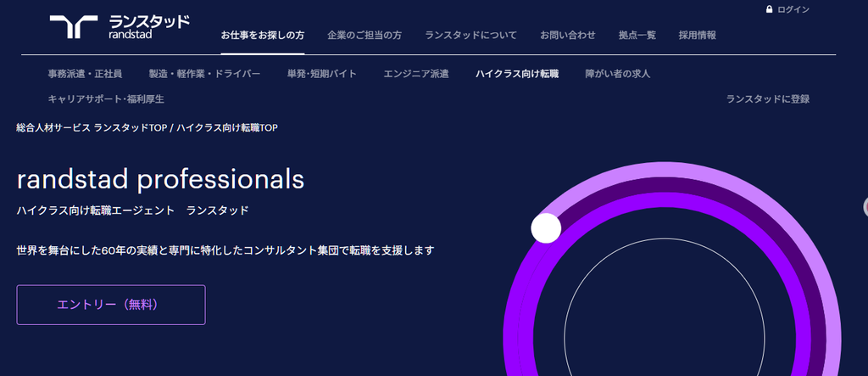The image size is (868, 376).
Task: Click the Randstad logo
Action: click(119, 26)
